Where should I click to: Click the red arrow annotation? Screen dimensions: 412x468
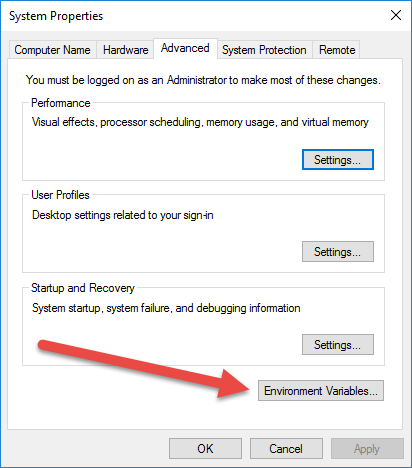click(143, 369)
